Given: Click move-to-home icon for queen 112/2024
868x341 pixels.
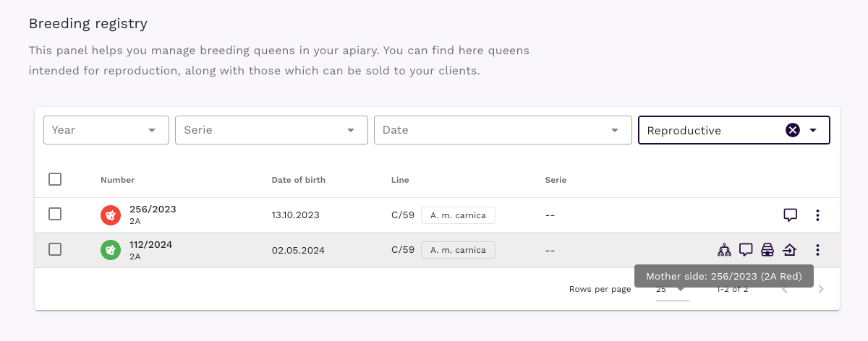Looking at the screenshot, I should (789, 250).
